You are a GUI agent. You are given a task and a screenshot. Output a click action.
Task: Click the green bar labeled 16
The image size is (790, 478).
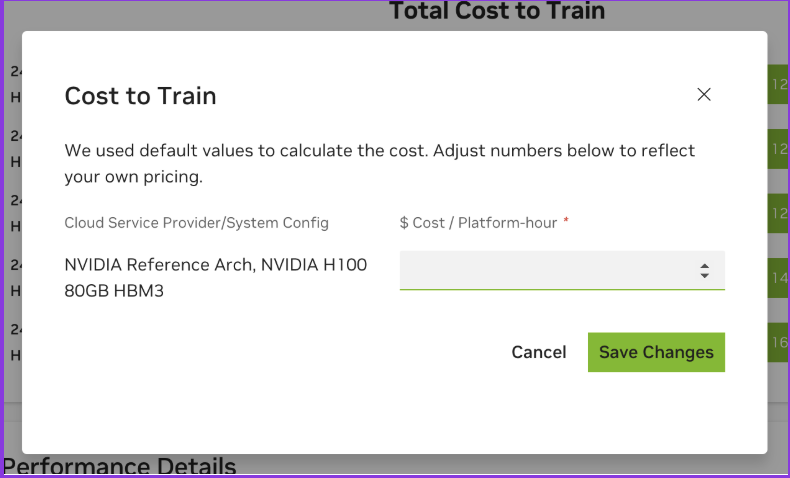pyautogui.click(x=778, y=343)
